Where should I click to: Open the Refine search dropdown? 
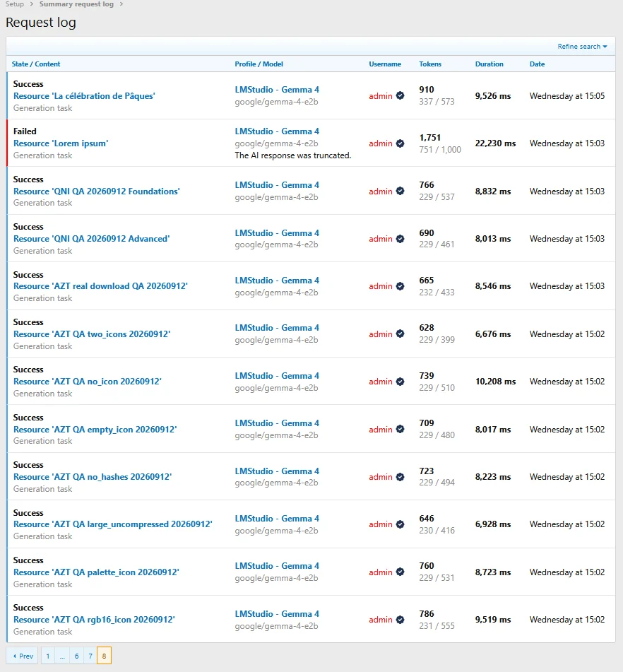coord(582,47)
